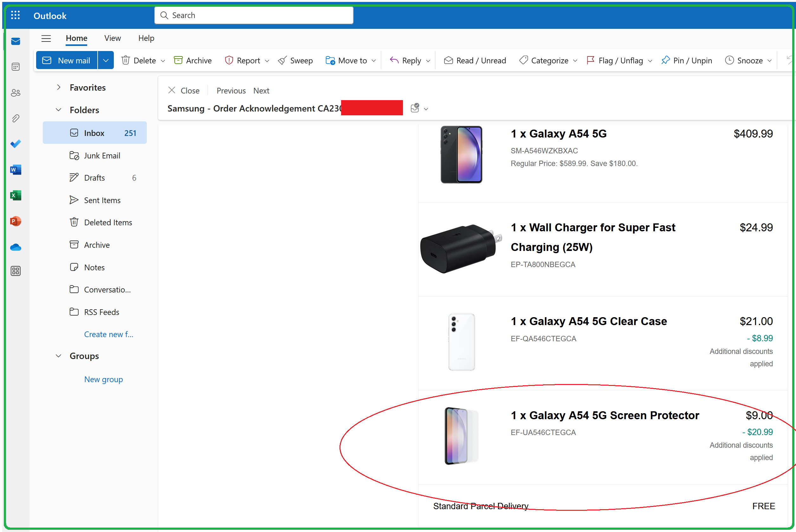Switch to the Home tab
Viewport: 796px width, 532px height.
[x=76, y=38]
